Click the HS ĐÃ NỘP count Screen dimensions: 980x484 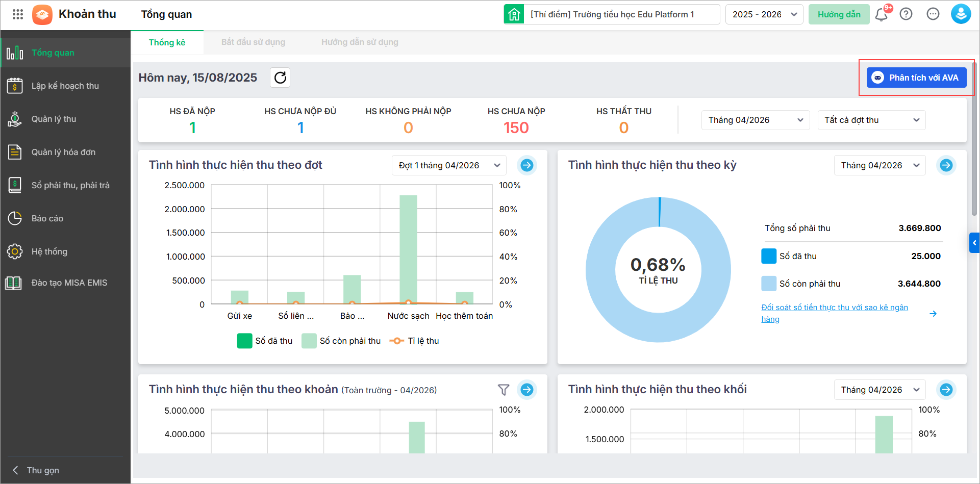[192, 128]
